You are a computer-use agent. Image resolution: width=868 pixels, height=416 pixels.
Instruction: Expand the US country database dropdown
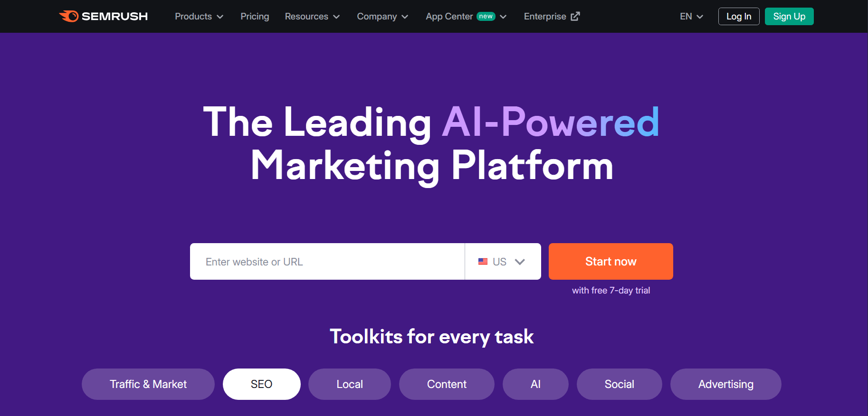503,262
